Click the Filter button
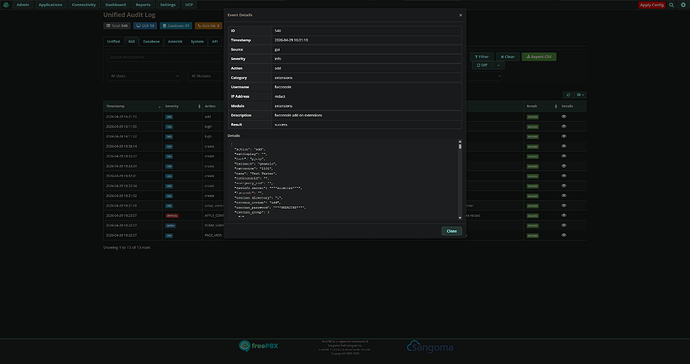Viewport: 690px width, 364px height. tap(481, 57)
